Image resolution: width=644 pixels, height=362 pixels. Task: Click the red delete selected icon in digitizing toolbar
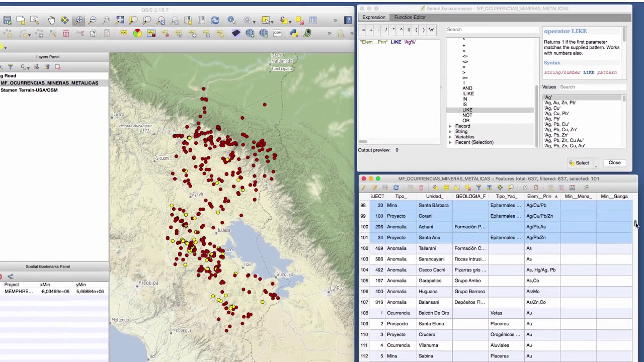click(66, 33)
